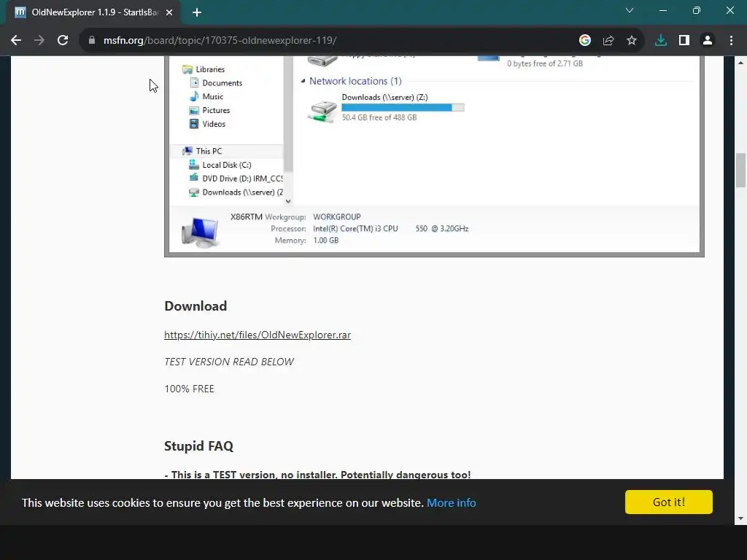The image size is (747, 560).
Task: Click scroll-down arrow of page scrollbar
Action: tap(740, 518)
